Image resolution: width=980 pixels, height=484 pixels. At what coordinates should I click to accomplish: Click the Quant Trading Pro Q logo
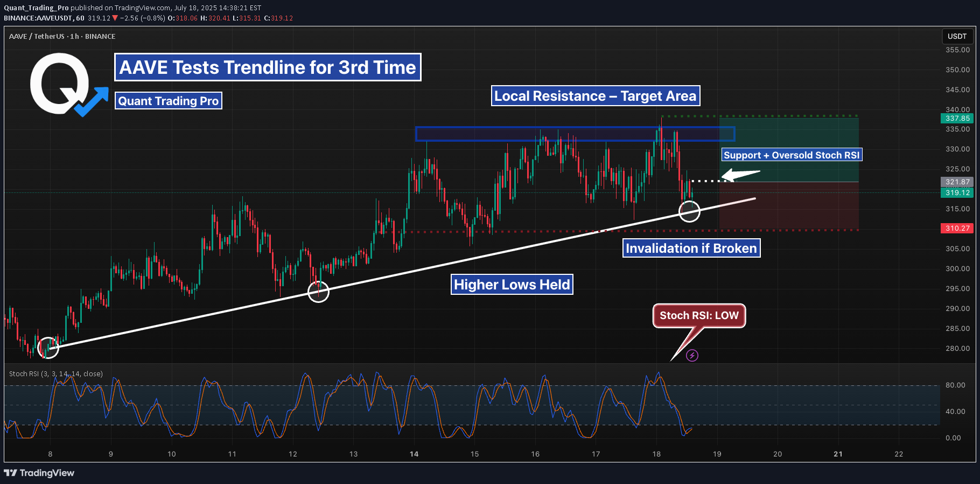pyautogui.click(x=69, y=85)
